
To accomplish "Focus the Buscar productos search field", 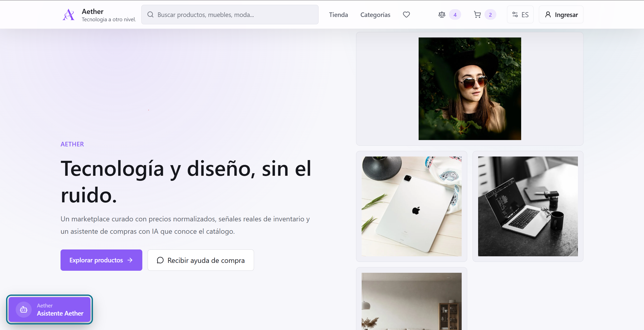I will pyautogui.click(x=230, y=15).
